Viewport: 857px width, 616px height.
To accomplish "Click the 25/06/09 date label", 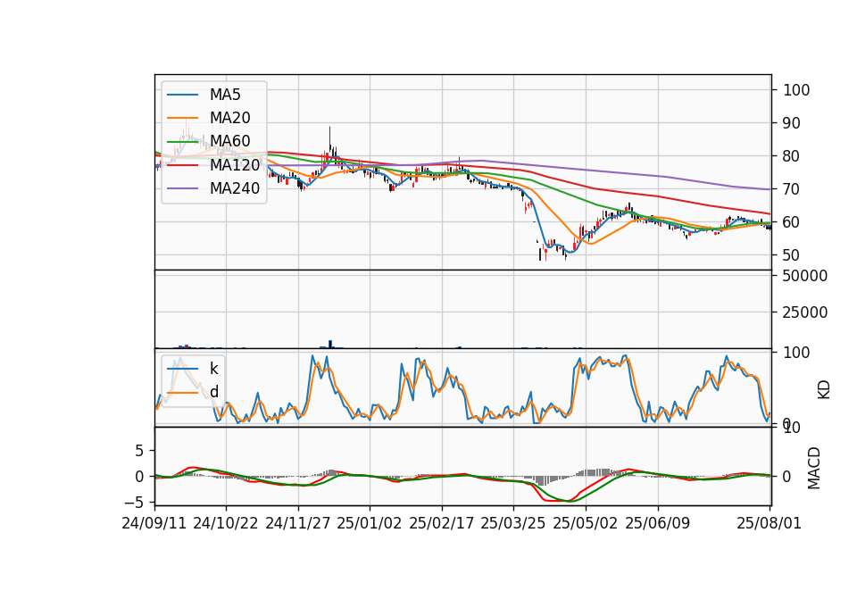I will pos(658,523).
